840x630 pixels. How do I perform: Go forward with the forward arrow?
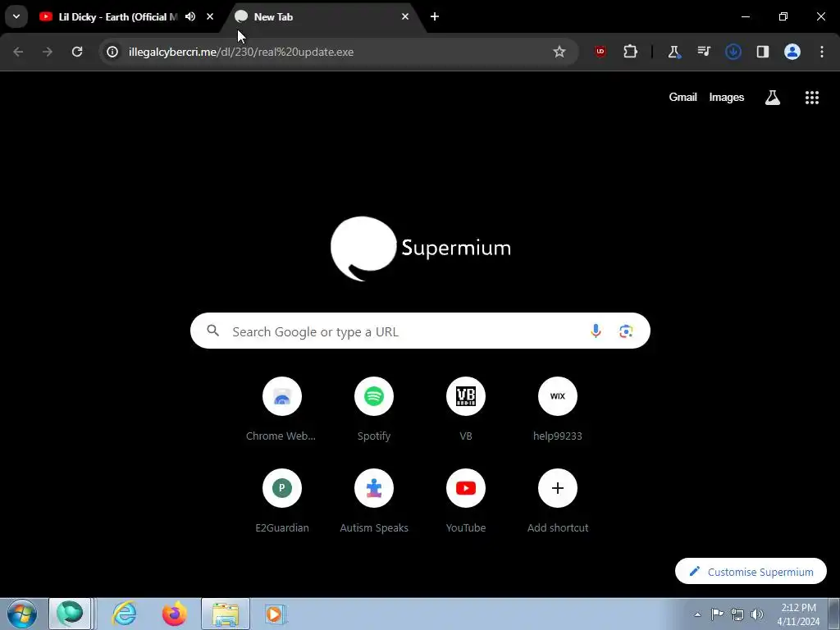[48, 52]
